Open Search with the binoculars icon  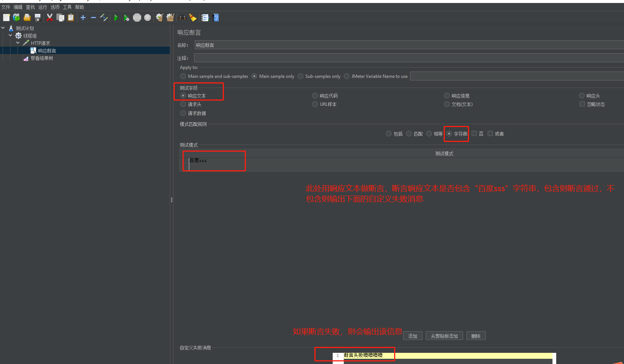[x=183, y=18]
